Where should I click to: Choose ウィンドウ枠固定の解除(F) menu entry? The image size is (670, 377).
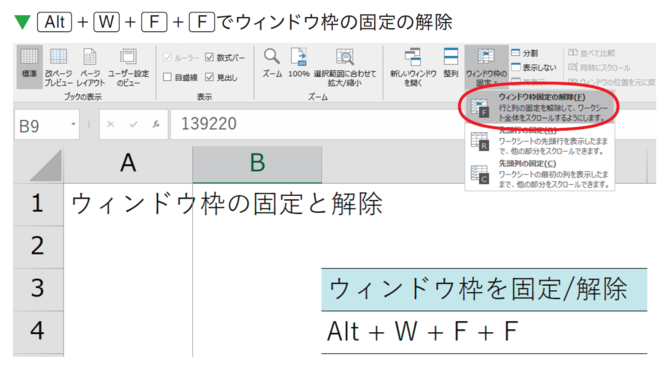click(x=539, y=107)
